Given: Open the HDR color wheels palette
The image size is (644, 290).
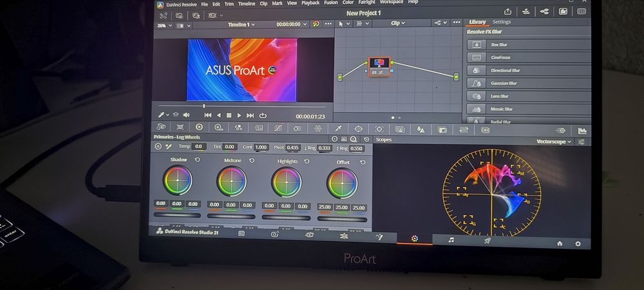Looking at the screenshot, I should (x=219, y=128).
